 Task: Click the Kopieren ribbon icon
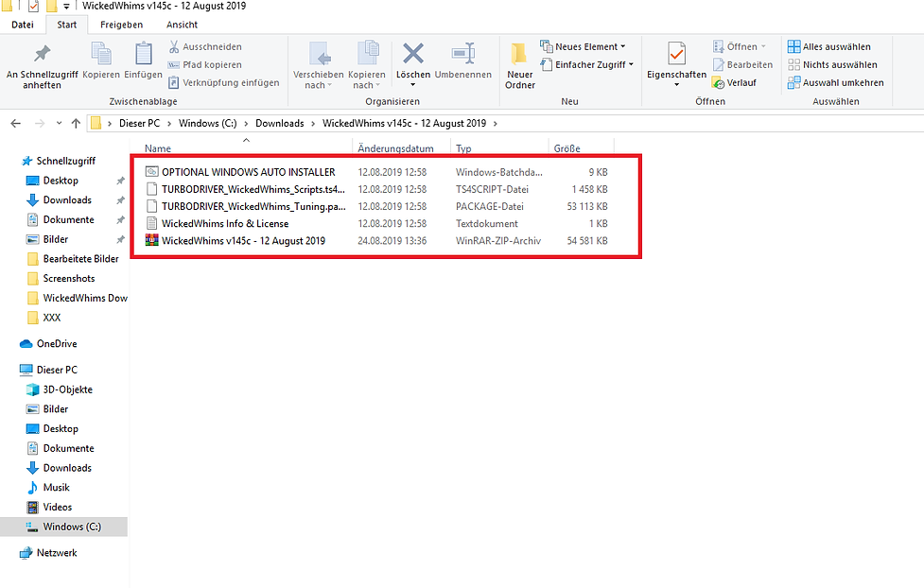101,54
